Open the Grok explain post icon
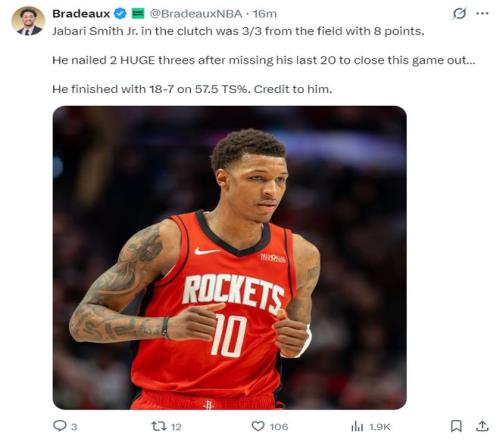 pyautogui.click(x=459, y=14)
